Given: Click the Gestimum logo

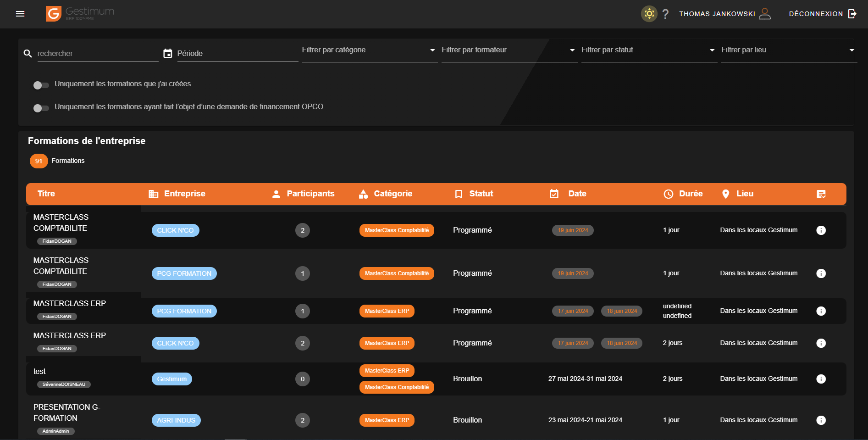Looking at the screenshot, I should click(x=80, y=14).
